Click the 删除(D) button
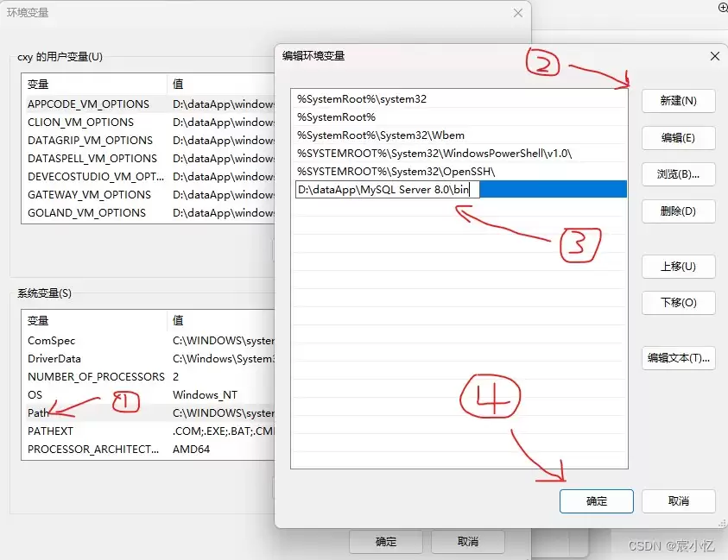Viewport: 728px width, 560px height. pos(678,211)
